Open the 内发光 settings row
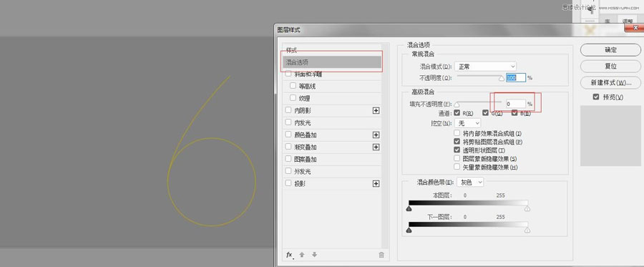644x267 pixels. coord(332,122)
